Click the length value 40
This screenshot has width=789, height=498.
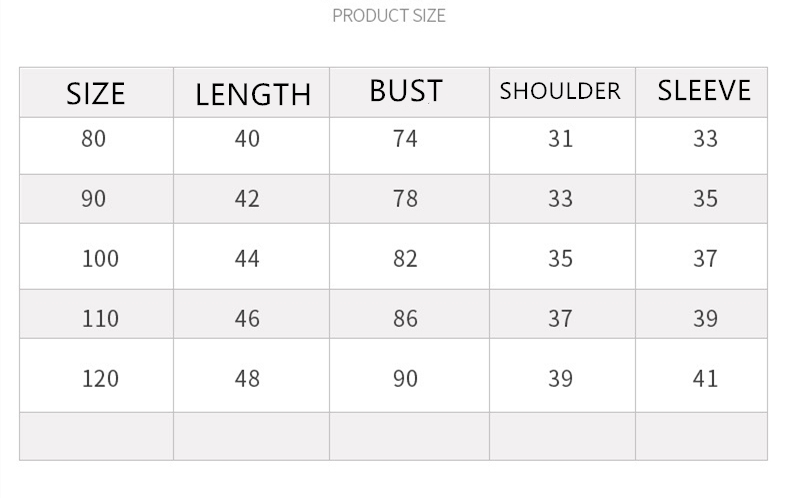pyautogui.click(x=247, y=139)
